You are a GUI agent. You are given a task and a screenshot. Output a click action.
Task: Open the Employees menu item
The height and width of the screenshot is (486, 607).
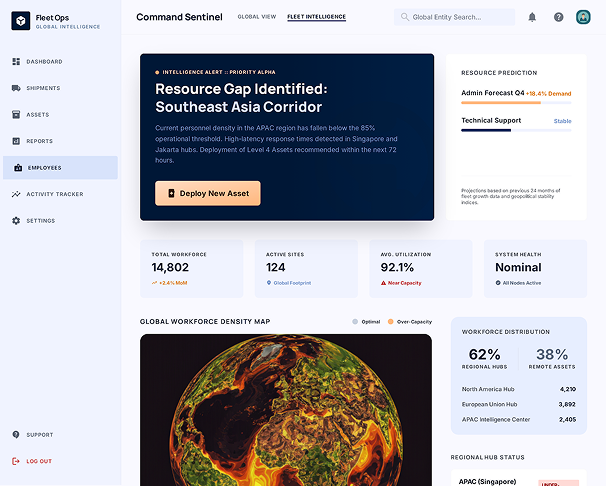pyautogui.click(x=60, y=168)
